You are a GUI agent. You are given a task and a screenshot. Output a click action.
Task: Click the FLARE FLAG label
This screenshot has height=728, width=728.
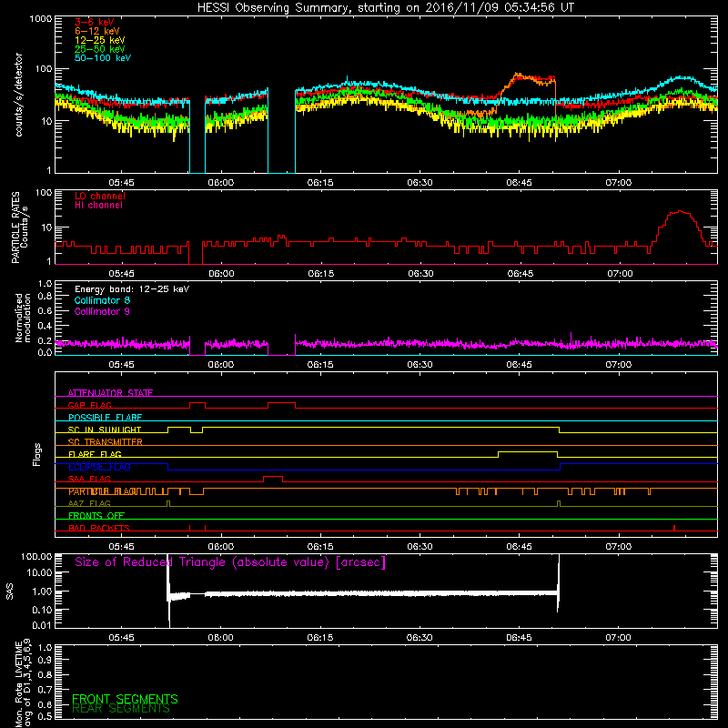point(95,454)
